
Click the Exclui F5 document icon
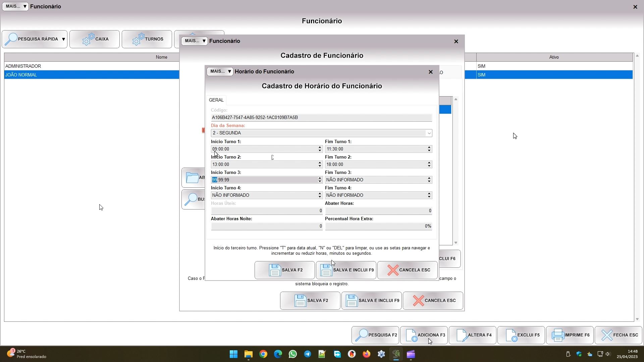point(511,335)
